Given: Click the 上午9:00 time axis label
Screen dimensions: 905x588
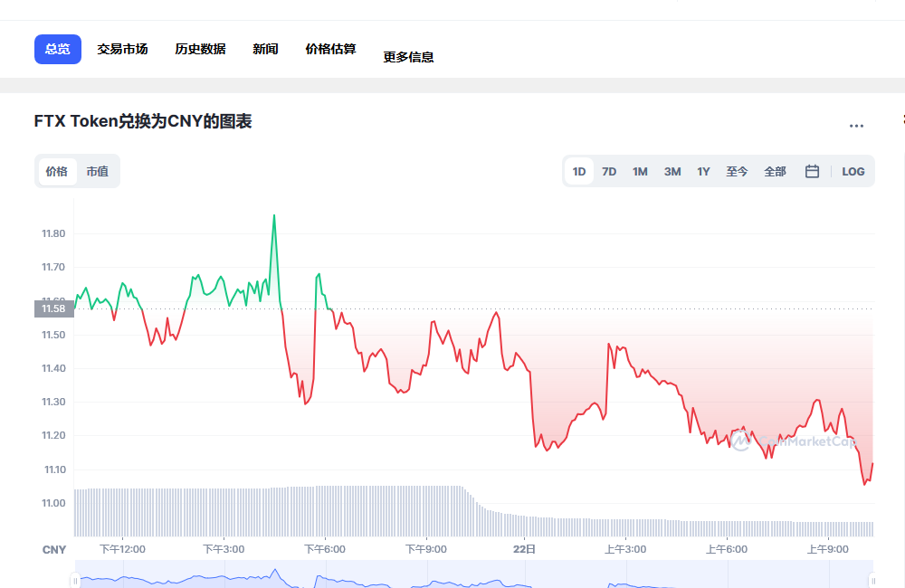Looking at the screenshot, I should 828,549.
